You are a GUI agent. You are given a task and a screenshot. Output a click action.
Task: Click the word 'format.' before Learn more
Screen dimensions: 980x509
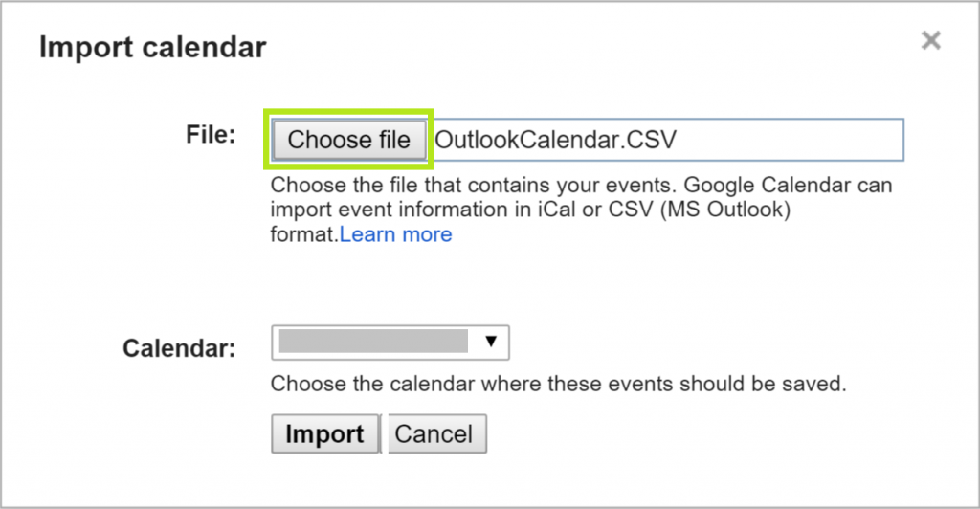(x=304, y=233)
